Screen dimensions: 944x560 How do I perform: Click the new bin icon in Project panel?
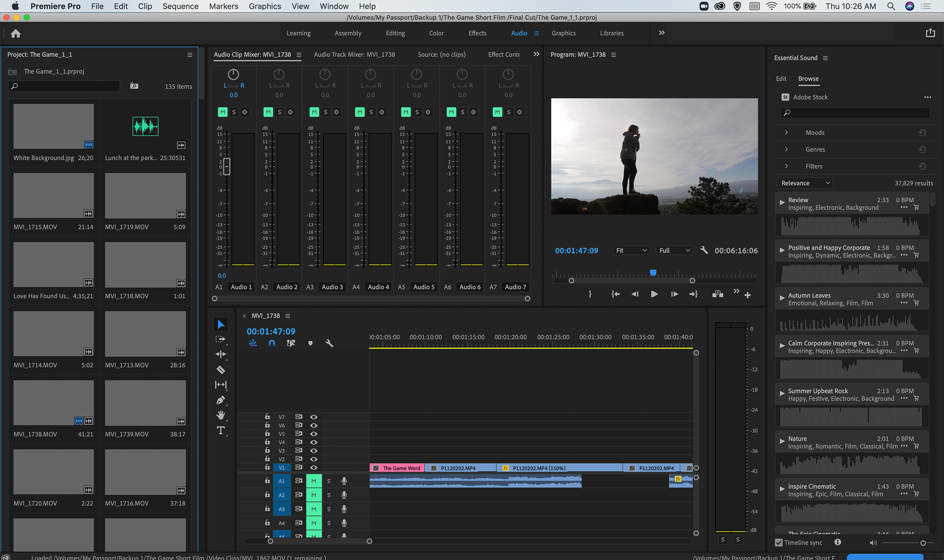tap(134, 86)
